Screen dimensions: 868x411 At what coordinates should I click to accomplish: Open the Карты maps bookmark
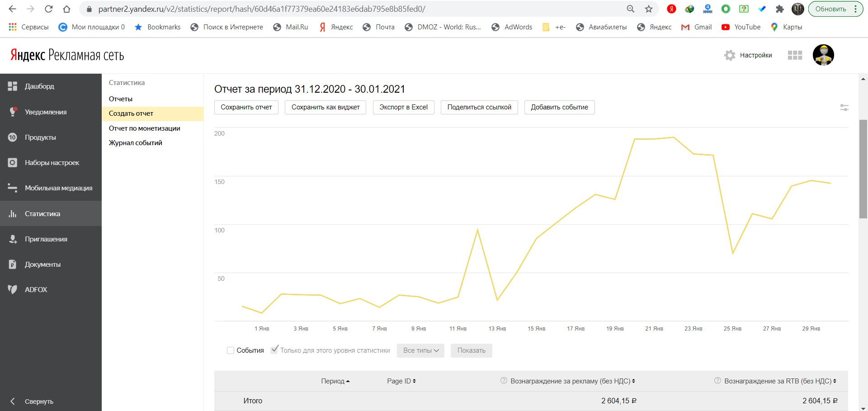[x=787, y=27]
